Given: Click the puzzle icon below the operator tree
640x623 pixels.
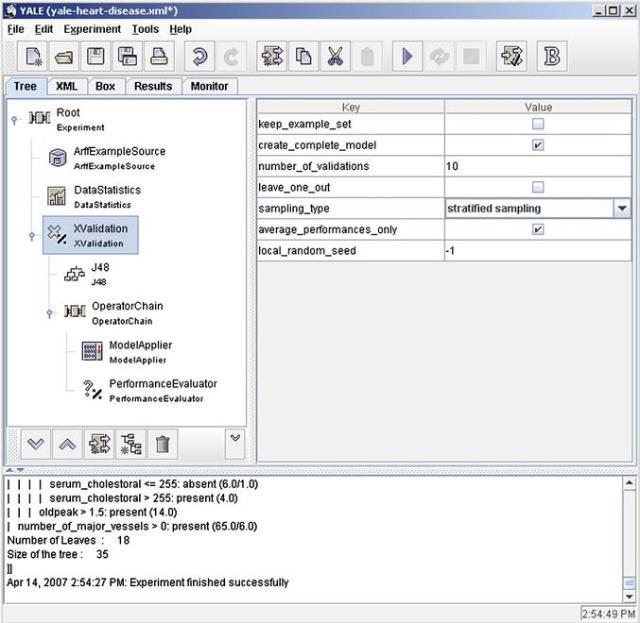Looking at the screenshot, I should (x=99, y=444).
